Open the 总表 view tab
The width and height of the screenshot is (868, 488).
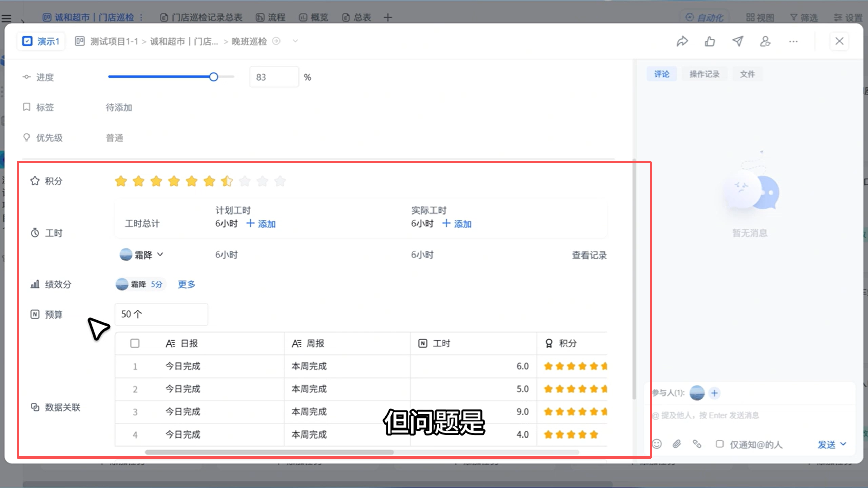pos(356,17)
